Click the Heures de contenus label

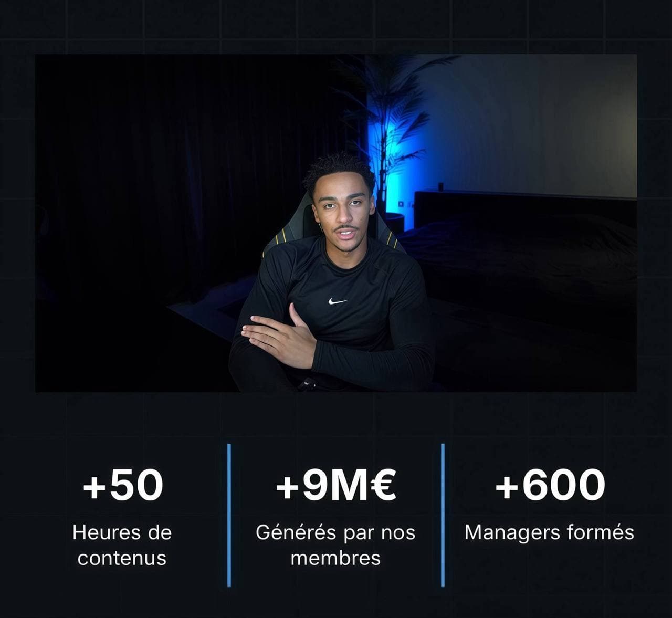coord(122,545)
